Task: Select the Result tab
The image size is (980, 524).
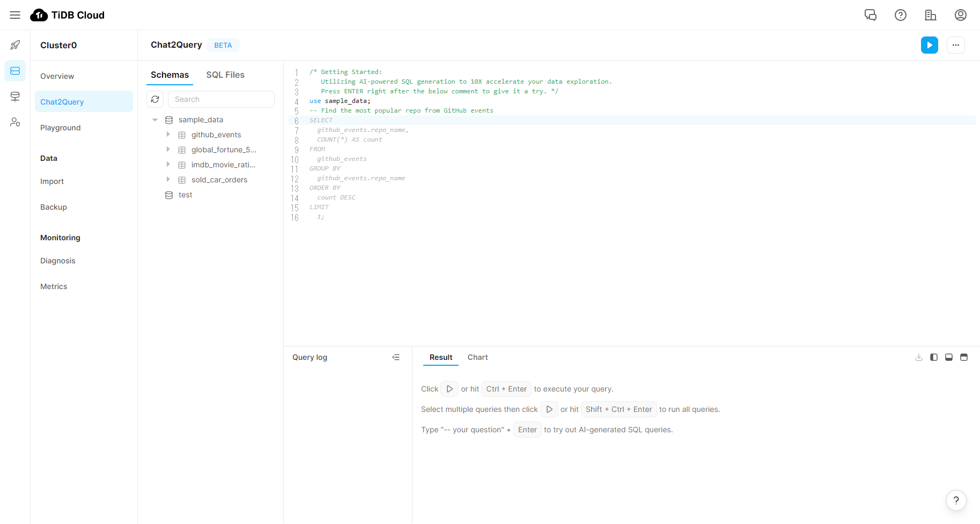Action: (x=441, y=357)
